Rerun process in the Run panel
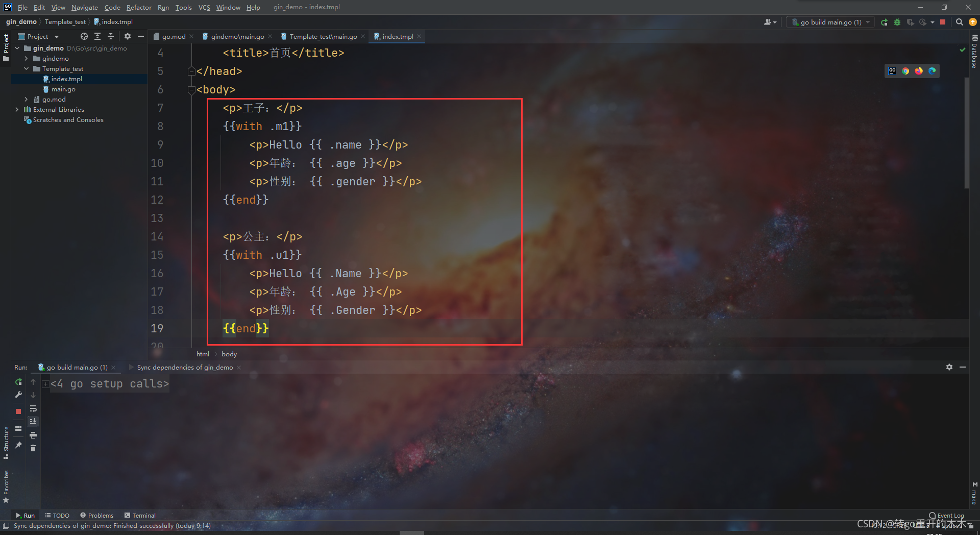Viewport: 980px width, 535px height. (x=18, y=382)
